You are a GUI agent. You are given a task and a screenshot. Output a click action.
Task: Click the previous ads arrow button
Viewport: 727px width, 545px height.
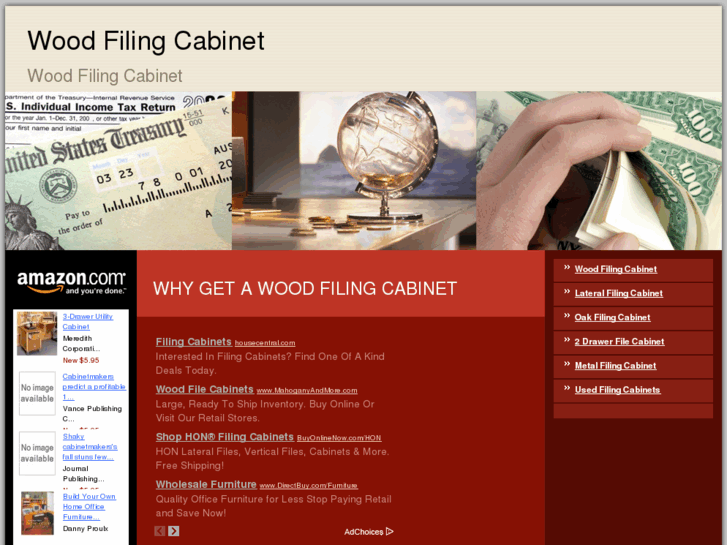click(159, 531)
